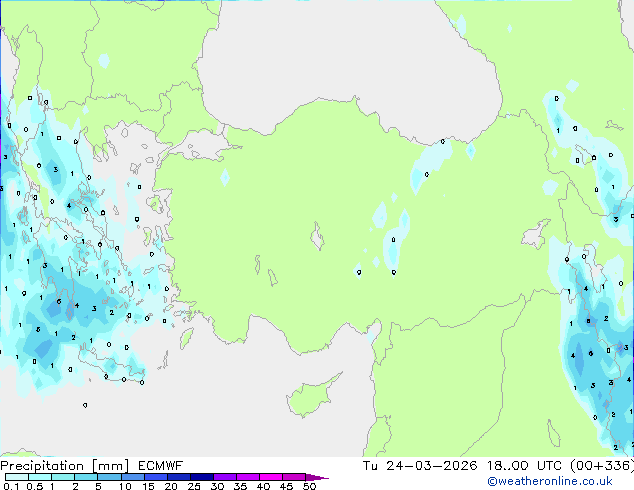This screenshot has width=634, height=490.
Task: Pick the 10–15 mm legend color swatch
Action: click(x=132, y=477)
